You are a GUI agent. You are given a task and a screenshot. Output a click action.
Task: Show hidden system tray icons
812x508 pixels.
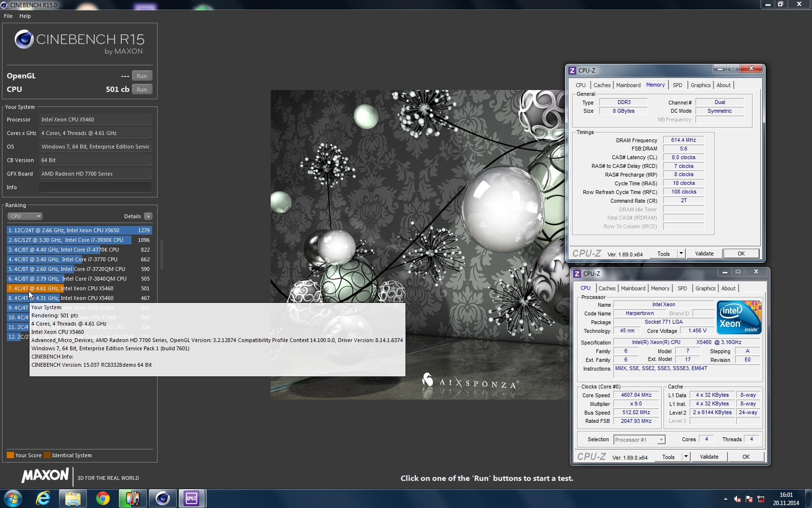[x=725, y=499]
